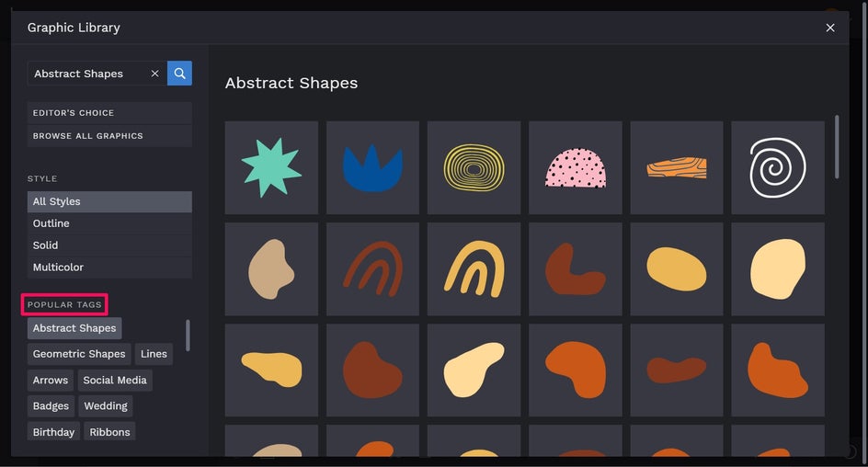Image resolution: width=868 pixels, height=467 pixels.
Task: Choose the Social Media tag
Action: [115, 381]
